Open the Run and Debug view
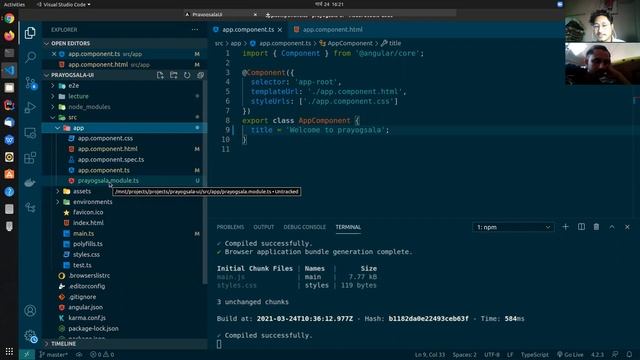 point(30,108)
